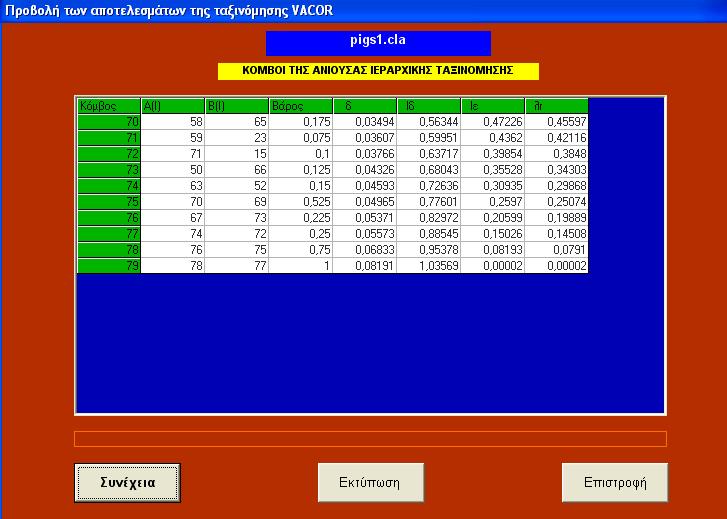This screenshot has width=727, height=519.
Task: Click the yellow ΚΟΜΒΟΙ ΤΗΣ ΑΝΙΟΥΣΑΣ heading
Action: [x=378, y=71]
